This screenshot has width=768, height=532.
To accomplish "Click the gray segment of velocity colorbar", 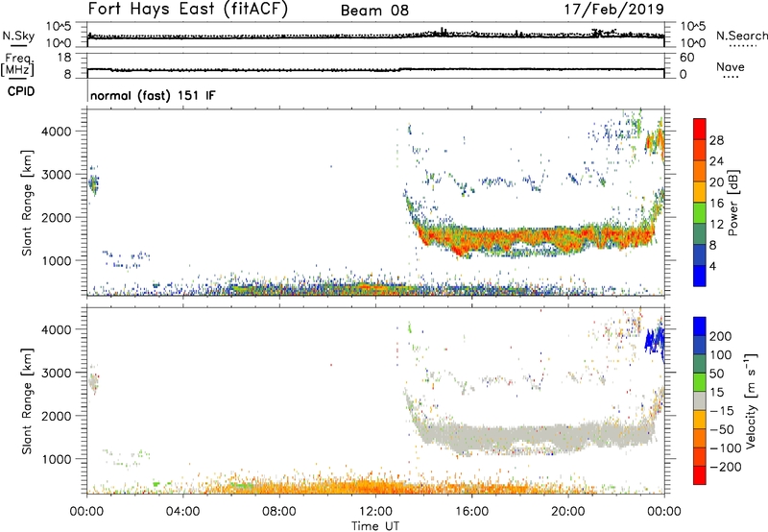I will pos(700,400).
